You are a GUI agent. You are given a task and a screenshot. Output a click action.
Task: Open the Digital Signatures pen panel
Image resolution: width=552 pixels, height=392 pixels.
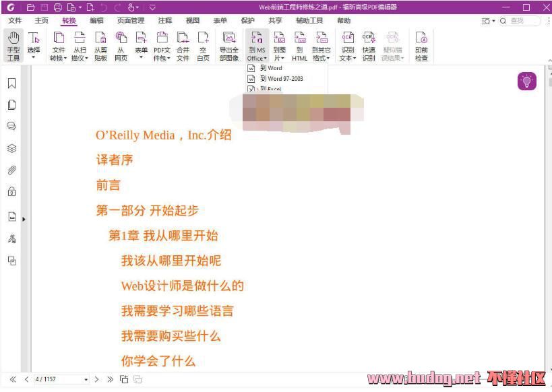tap(12, 239)
